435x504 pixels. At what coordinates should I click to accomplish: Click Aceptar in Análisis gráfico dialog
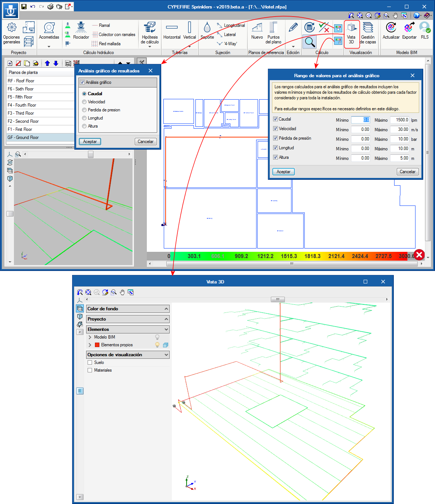[x=90, y=142]
